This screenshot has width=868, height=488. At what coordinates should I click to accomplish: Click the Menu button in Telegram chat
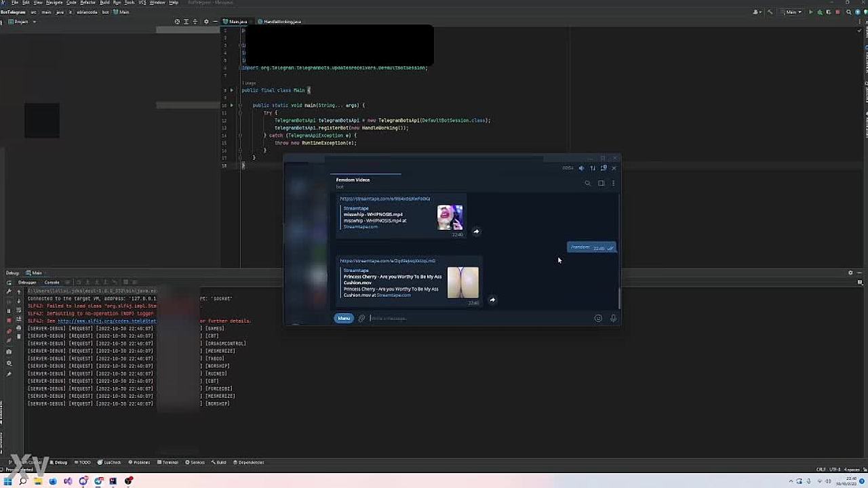tap(344, 319)
